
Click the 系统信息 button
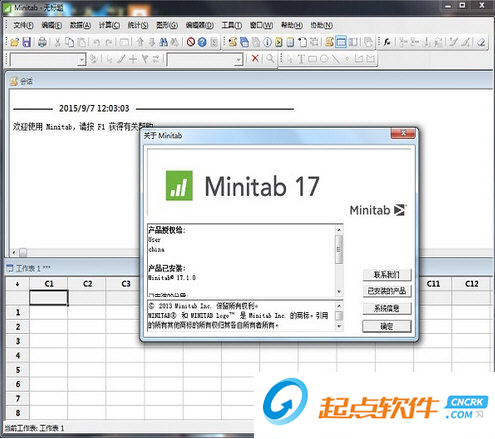[x=387, y=308]
